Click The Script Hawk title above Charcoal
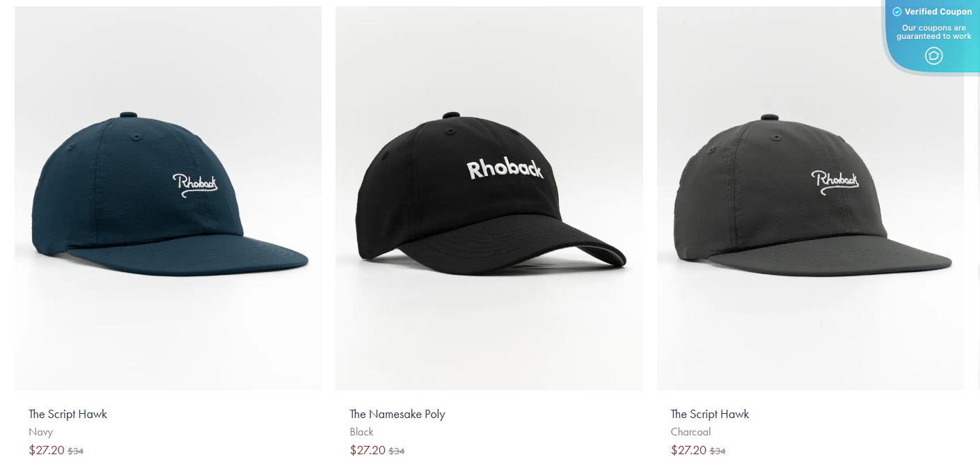Image resolution: width=980 pixels, height=473 pixels. 710,414
